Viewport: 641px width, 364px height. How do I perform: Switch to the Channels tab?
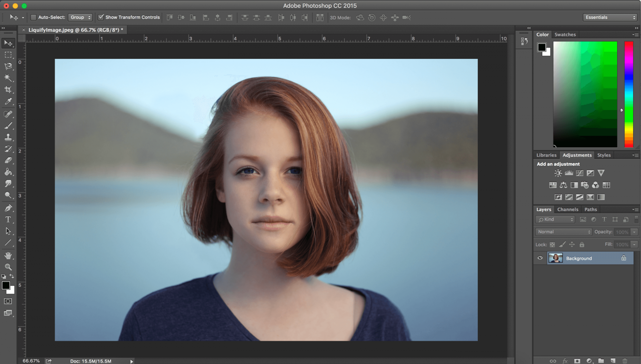[x=567, y=209]
